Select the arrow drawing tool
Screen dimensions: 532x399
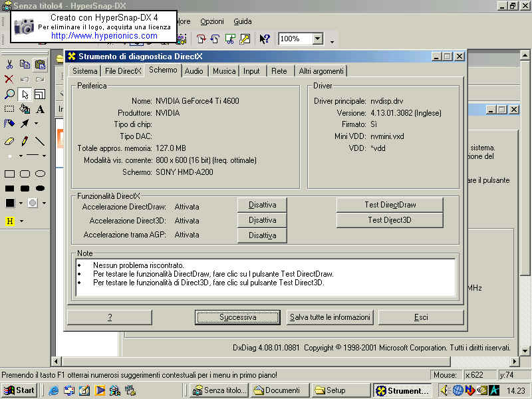coord(25,124)
